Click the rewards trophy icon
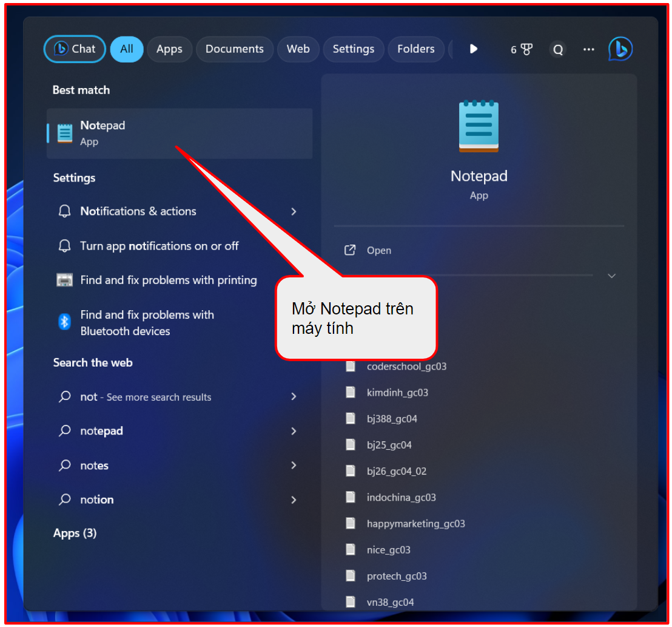The height and width of the screenshot is (627, 672). click(x=526, y=50)
